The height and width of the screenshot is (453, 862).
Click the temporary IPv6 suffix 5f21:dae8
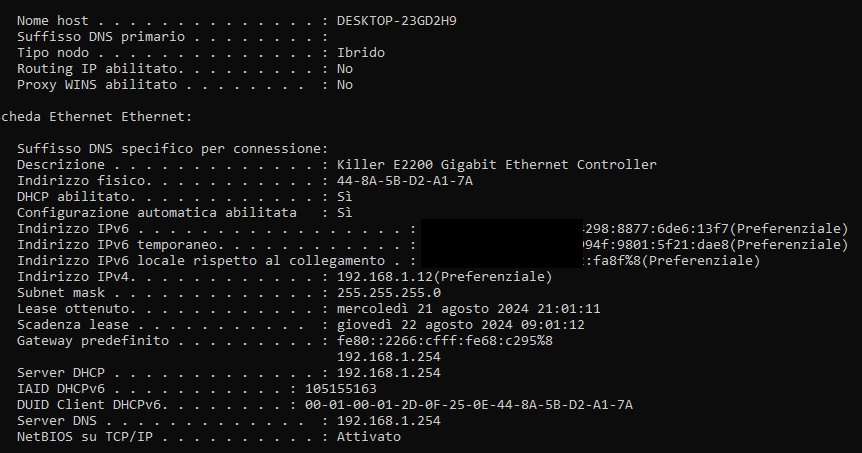(693, 245)
